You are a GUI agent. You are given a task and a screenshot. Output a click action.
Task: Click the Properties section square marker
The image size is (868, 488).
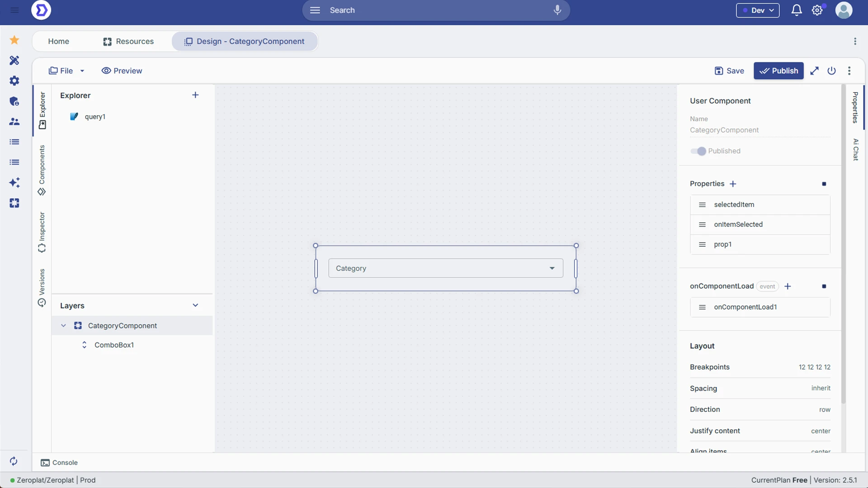pos(824,184)
